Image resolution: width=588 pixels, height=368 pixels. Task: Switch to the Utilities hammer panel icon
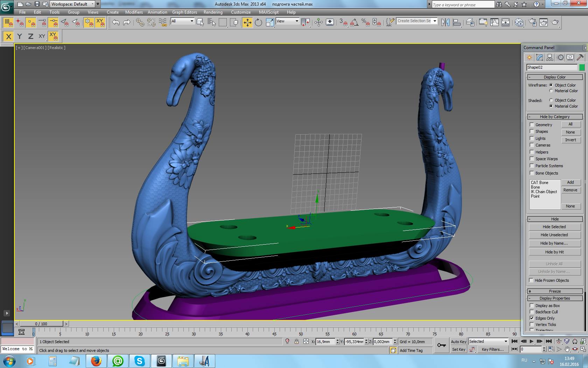coord(580,57)
